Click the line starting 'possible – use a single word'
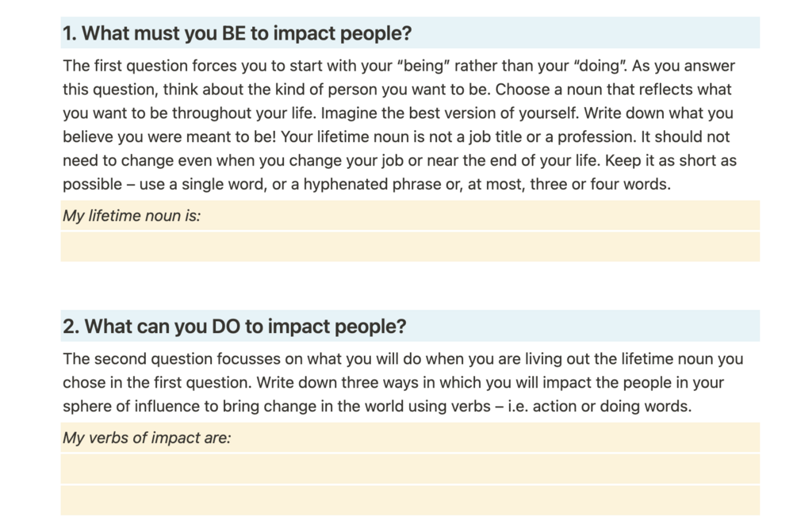797x532 pixels. (366, 184)
